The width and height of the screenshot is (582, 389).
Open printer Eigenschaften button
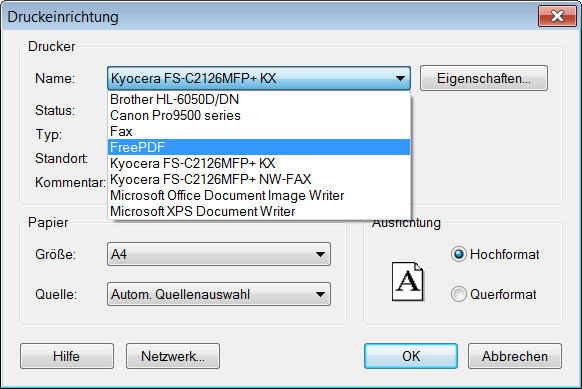[x=484, y=78]
